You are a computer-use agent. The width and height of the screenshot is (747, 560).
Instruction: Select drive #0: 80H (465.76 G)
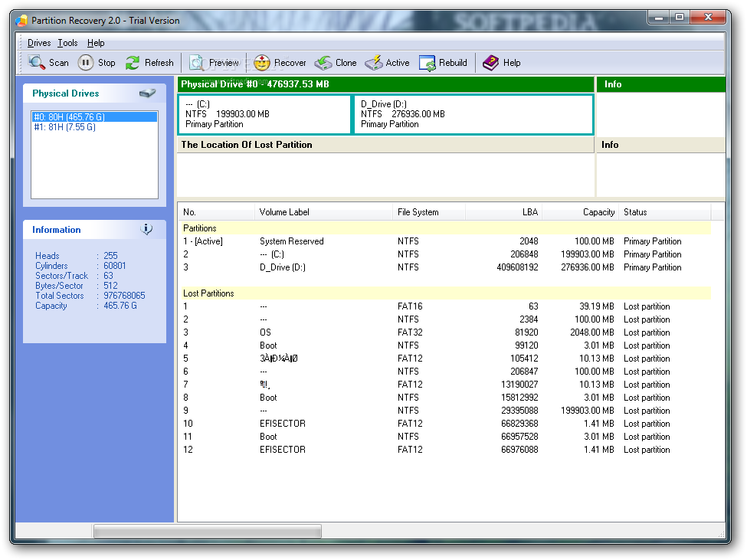coord(95,117)
